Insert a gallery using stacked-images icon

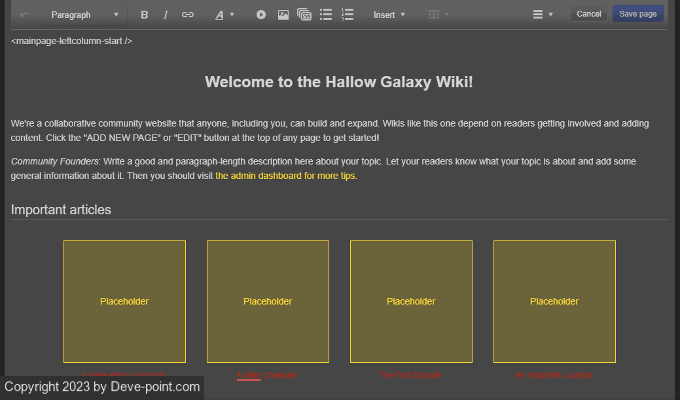pos(304,15)
